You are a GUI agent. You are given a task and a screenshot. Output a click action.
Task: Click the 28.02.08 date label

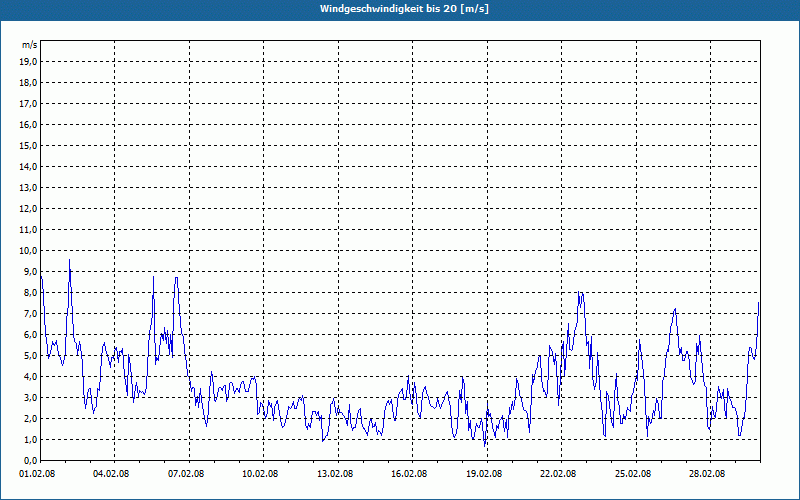pos(707,473)
